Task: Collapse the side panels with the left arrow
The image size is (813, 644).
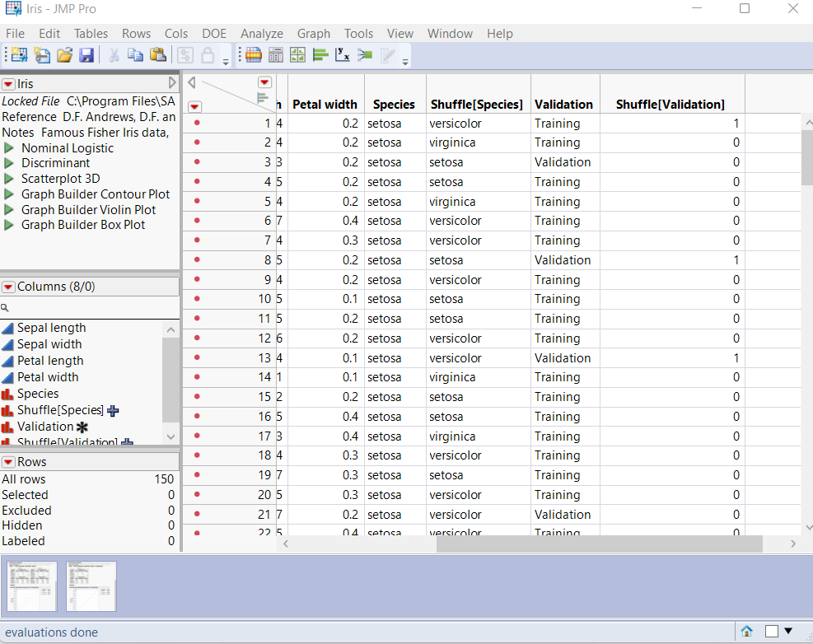Action: point(191,82)
